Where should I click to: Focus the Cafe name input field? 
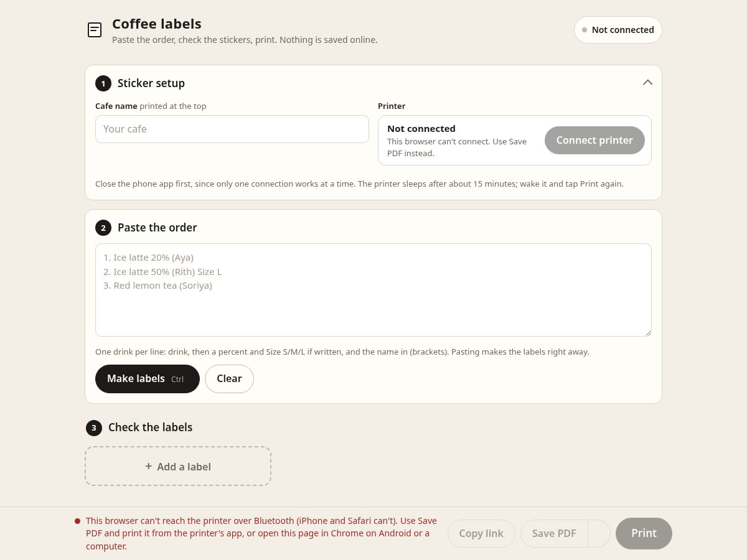pyautogui.click(x=232, y=129)
